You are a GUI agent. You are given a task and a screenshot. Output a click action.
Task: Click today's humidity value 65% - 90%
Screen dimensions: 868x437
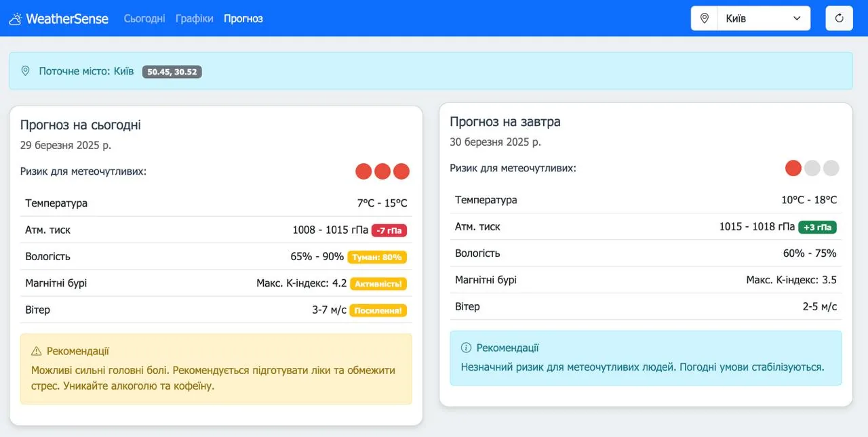tap(317, 257)
